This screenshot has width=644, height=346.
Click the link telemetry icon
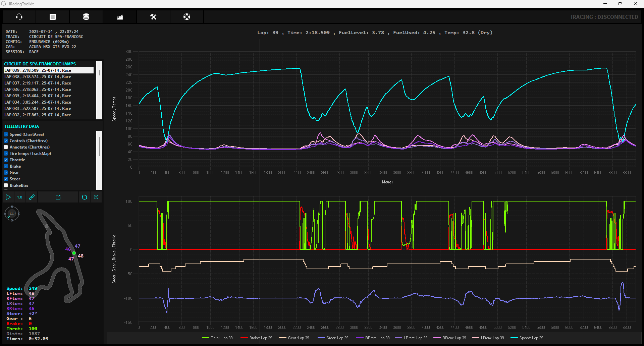(32, 197)
